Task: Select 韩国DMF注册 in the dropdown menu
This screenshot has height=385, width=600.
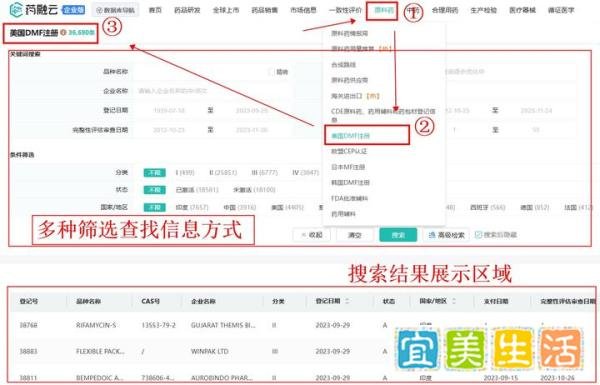Action: point(350,183)
